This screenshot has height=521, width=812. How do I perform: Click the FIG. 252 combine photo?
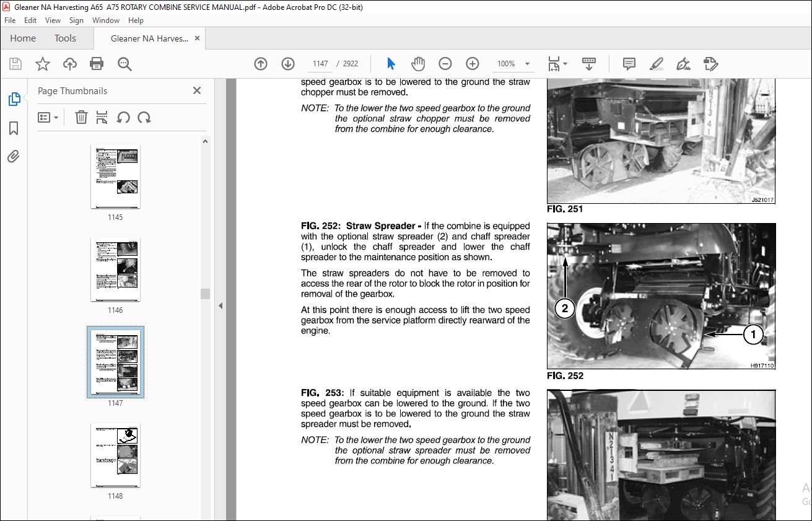[661, 296]
